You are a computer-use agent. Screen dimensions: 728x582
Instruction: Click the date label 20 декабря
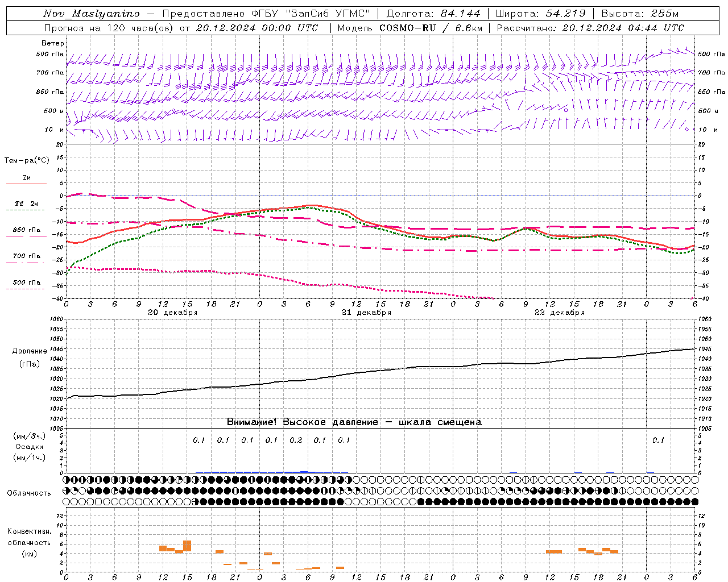[x=172, y=313]
